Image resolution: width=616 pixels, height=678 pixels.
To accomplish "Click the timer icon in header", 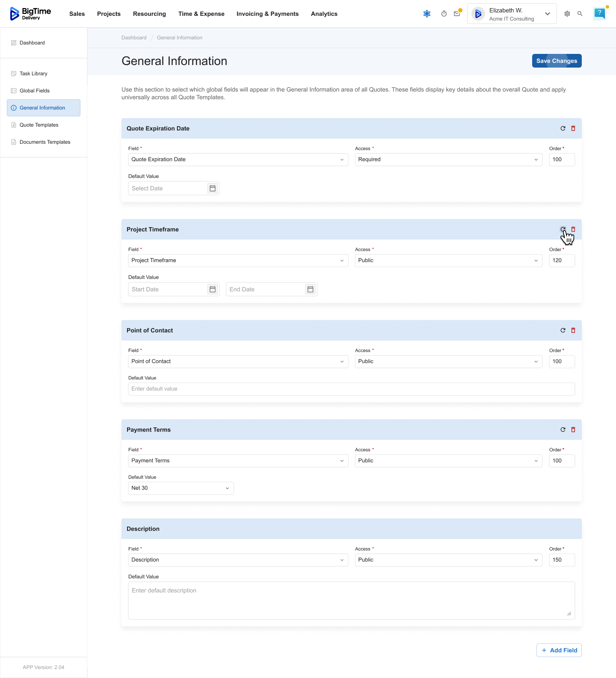I will point(444,14).
